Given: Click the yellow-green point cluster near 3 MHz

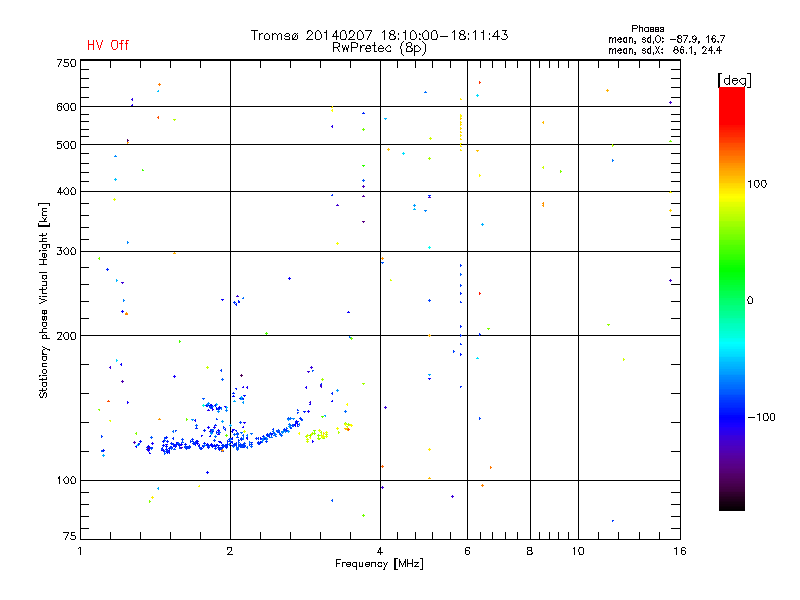Looking at the screenshot, I should tap(317, 435).
